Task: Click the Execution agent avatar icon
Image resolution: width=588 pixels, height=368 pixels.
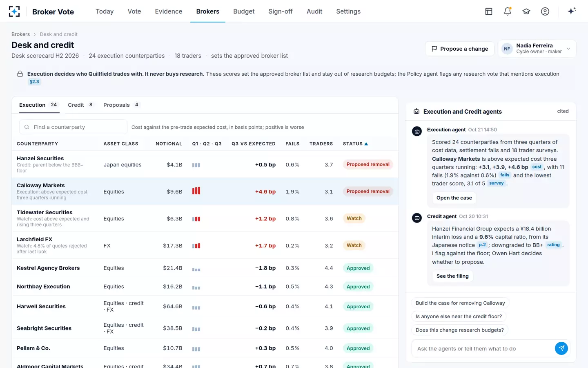Action: click(x=417, y=131)
